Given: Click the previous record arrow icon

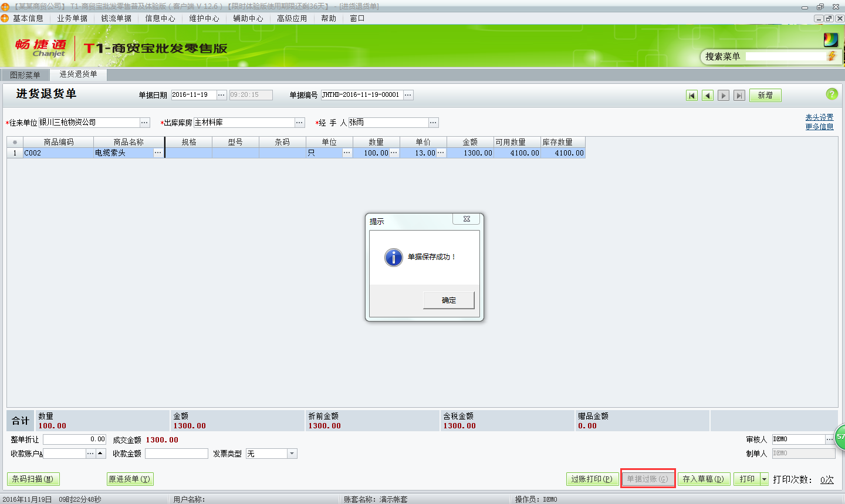Looking at the screenshot, I should tap(707, 94).
